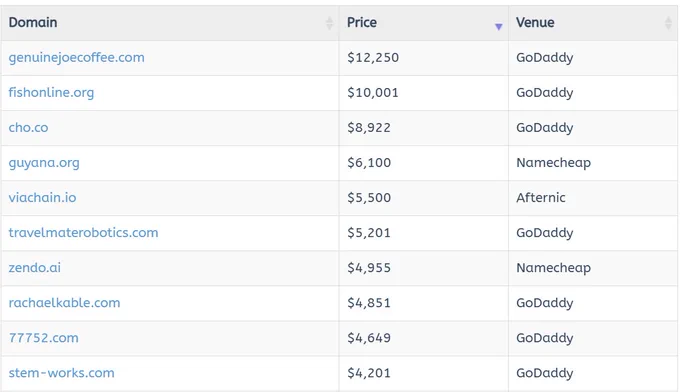Open travelmaterobotics.com link
This screenshot has width=680, height=392.
pos(83,233)
